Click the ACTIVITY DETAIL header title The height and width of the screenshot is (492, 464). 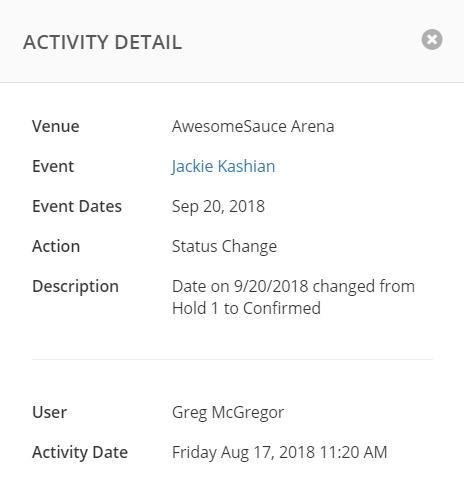pos(103,42)
